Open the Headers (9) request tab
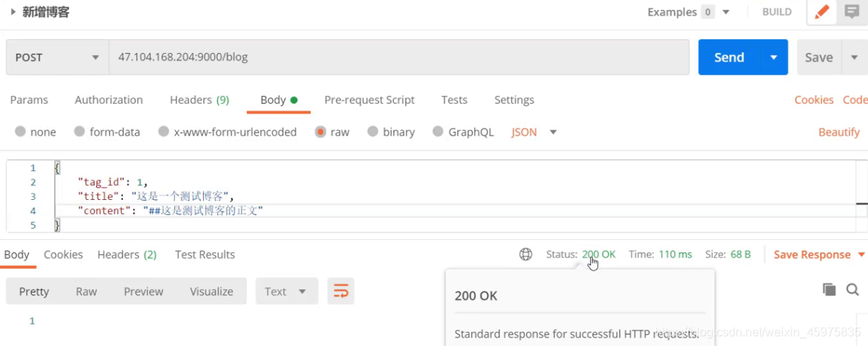Screen dimensions: 868x346 point(199,100)
